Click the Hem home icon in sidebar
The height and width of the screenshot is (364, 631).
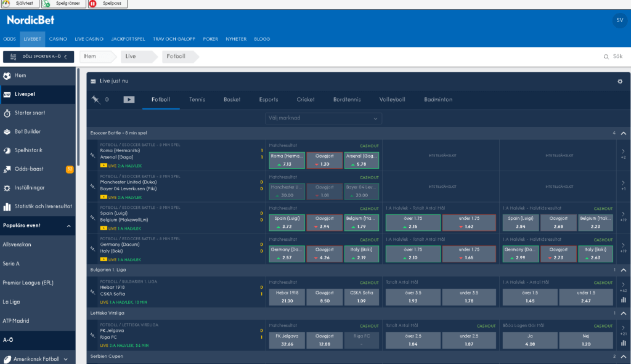point(7,76)
